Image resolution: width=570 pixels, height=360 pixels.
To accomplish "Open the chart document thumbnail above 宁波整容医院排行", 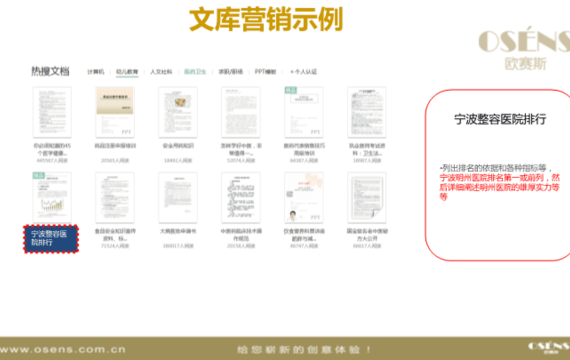I will pyautogui.click(x=52, y=197).
